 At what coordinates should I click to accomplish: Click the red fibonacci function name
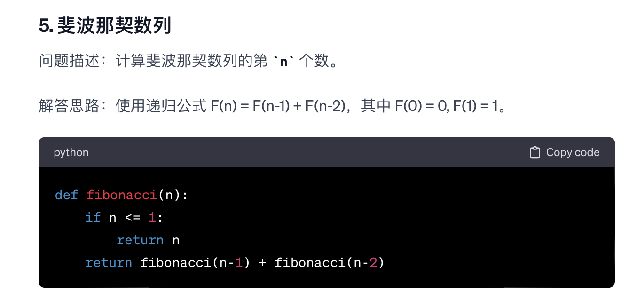tap(121, 195)
